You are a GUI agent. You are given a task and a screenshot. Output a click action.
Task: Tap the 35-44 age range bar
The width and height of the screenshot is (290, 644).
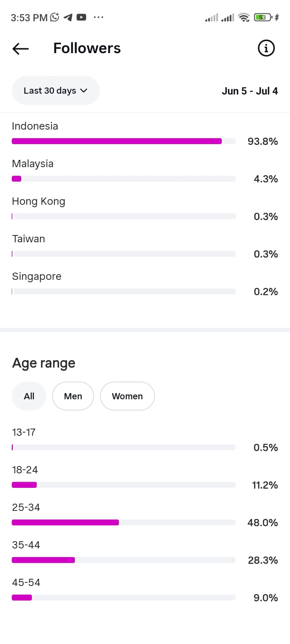point(124,560)
